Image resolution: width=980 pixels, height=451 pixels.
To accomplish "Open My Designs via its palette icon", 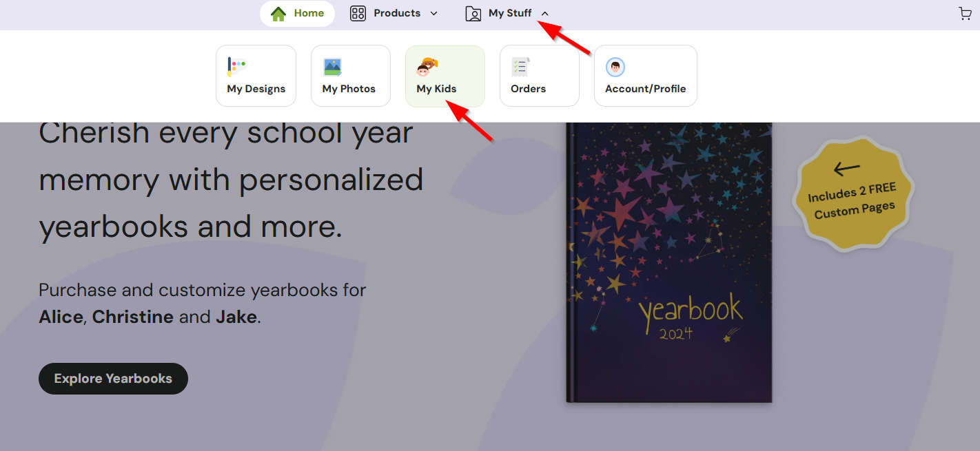I will tap(236, 67).
